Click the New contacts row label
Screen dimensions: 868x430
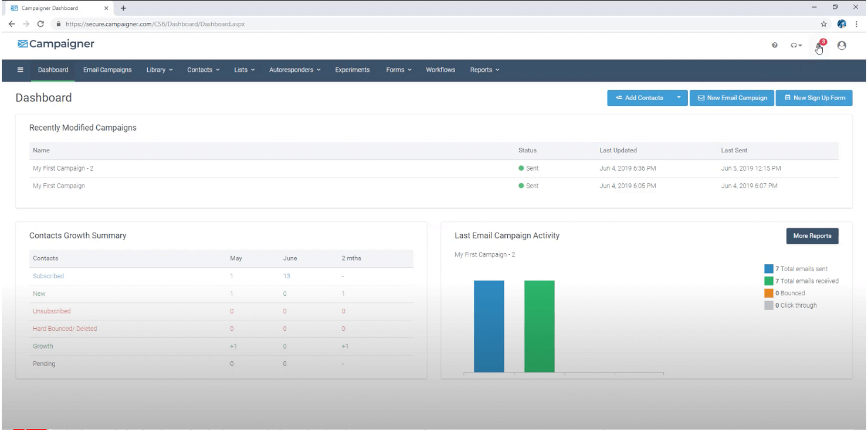[x=39, y=294]
